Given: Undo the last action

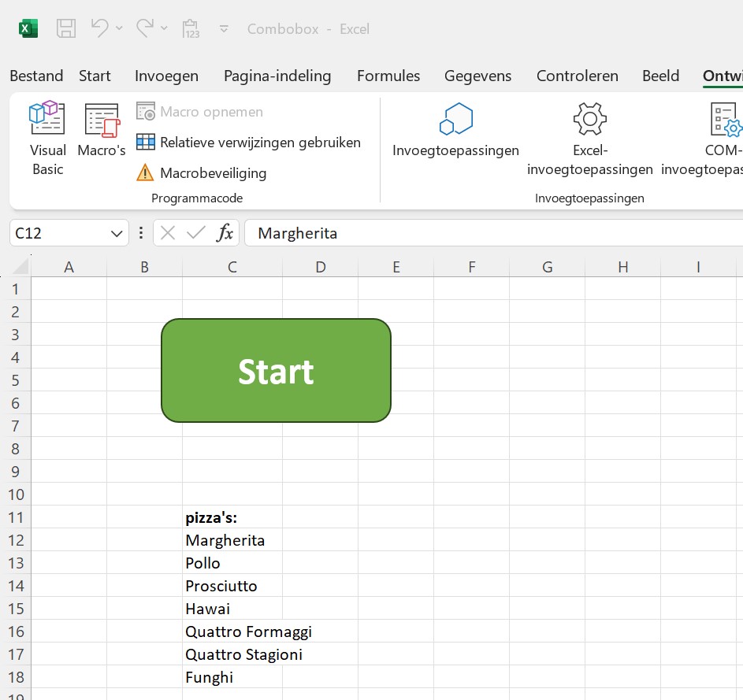Looking at the screenshot, I should click(99, 29).
